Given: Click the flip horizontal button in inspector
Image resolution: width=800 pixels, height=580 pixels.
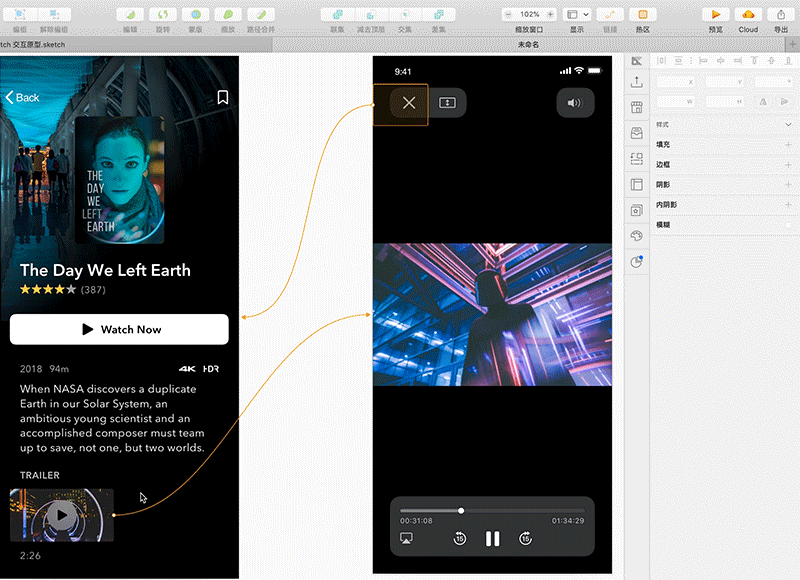Looking at the screenshot, I should (763, 102).
